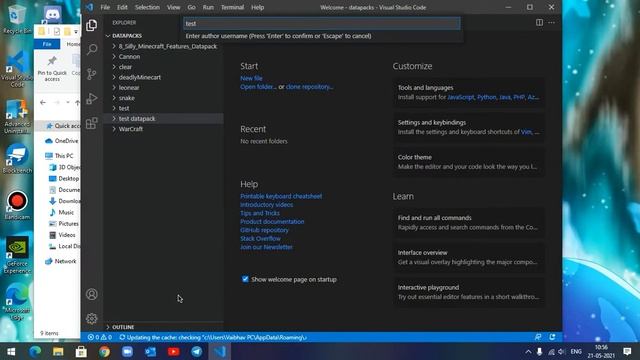Click the clone repository... link

pos(309,87)
